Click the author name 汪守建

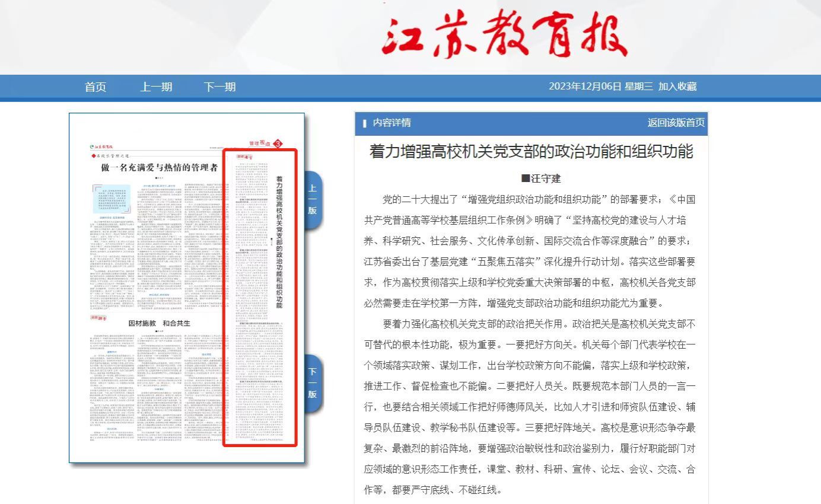pyautogui.click(x=540, y=178)
